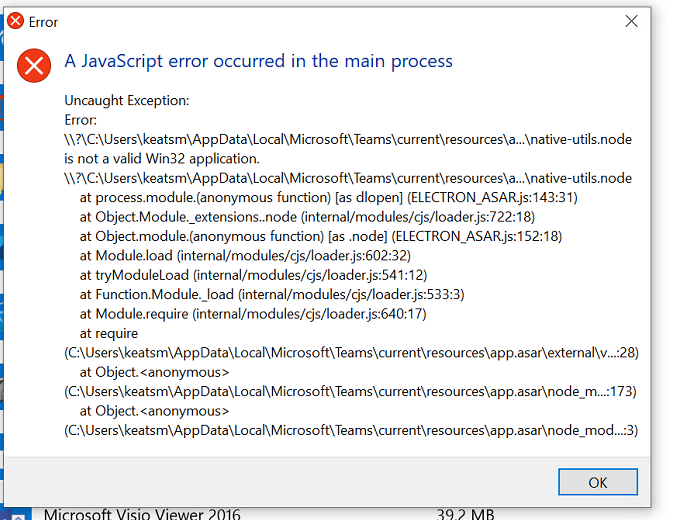
Task: Select Microsoft Visio Viewer 2016 list entry
Action: [x=142, y=514]
